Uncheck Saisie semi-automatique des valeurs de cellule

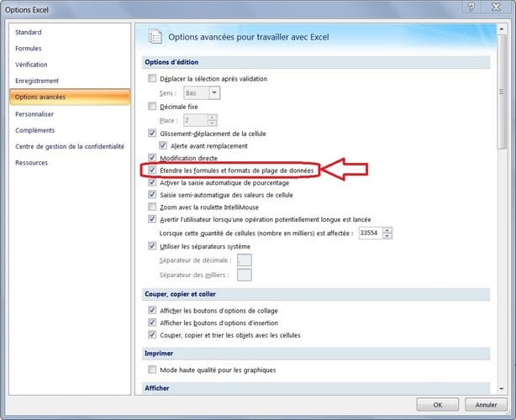coord(152,194)
